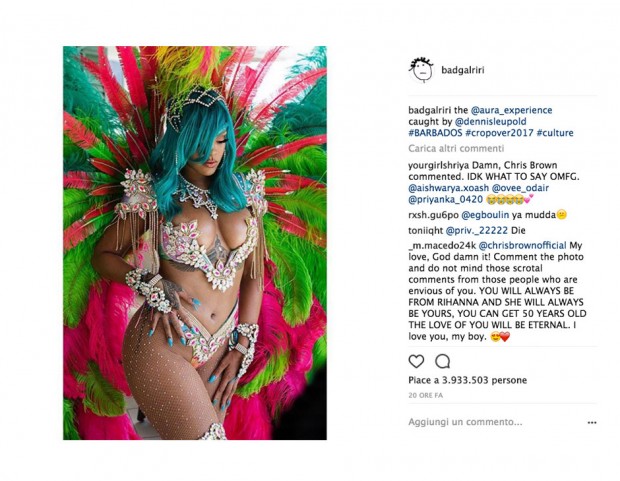Open badgalriri username in post header
Screen dimensions: 620x481
(x=463, y=70)
